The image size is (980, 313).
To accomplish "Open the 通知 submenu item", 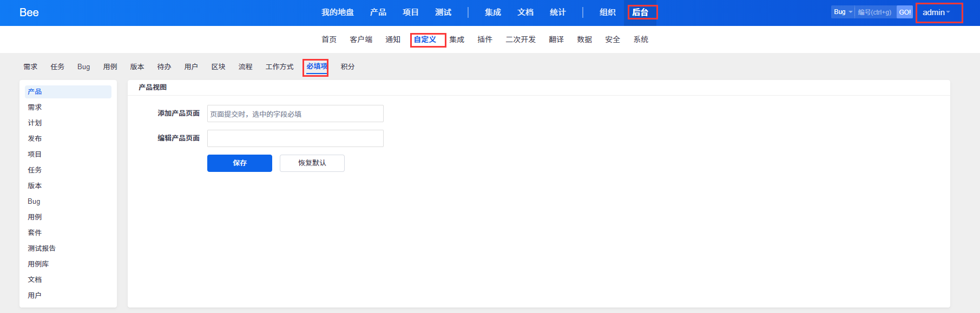I will click(x=392, y=39).
